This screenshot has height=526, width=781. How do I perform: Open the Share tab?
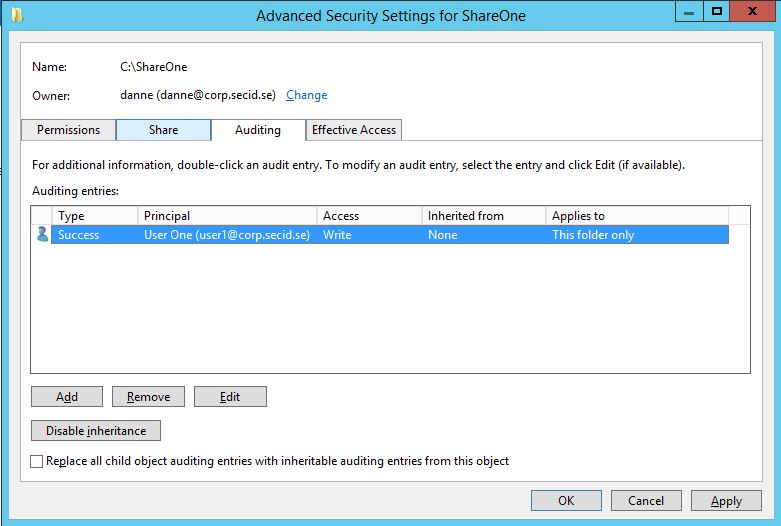pyautogui.click(x=163, y=130)
